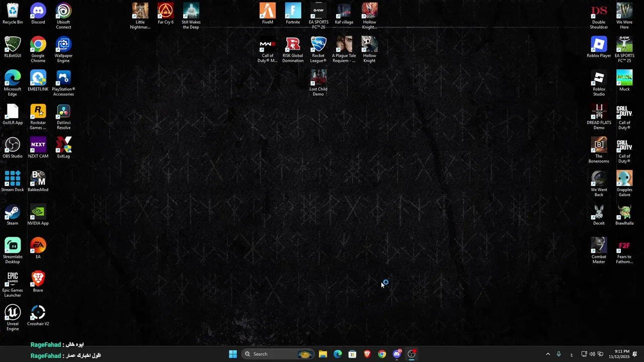Select NVIDIA App desktop icon
The image size is (644, 362).
tap(38, 215)
